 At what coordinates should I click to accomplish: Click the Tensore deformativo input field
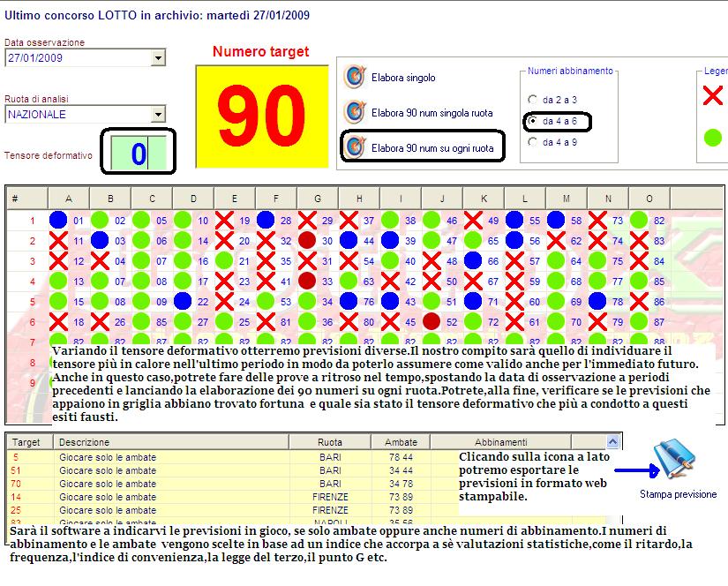click(x=139, y=154)
